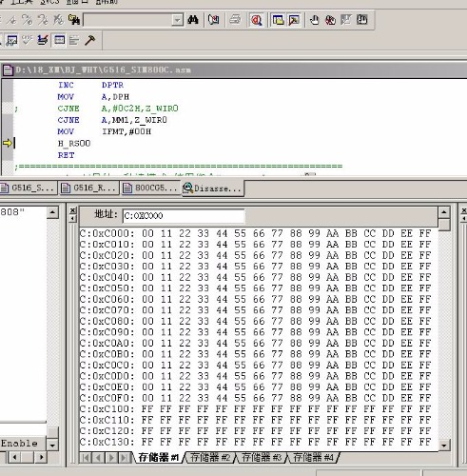Image resolution: width=467 pixels, height=476 pixels.
Task: Click left panel scroll-down arrow
Action: point(52,445)
